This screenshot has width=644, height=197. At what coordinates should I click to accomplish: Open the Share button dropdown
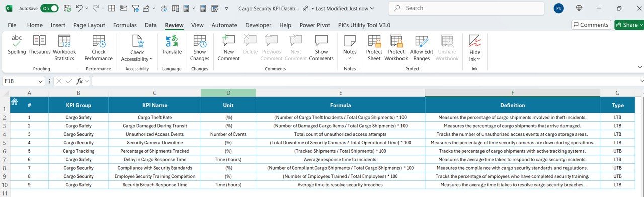[x=640, y=25]
